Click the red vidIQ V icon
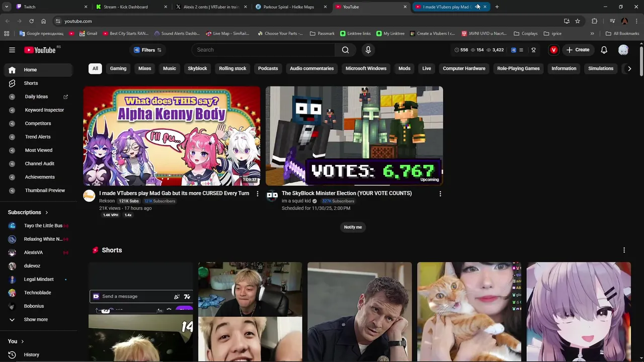Image resolution: width=644 pixels, height=362 pixels. 553,50
